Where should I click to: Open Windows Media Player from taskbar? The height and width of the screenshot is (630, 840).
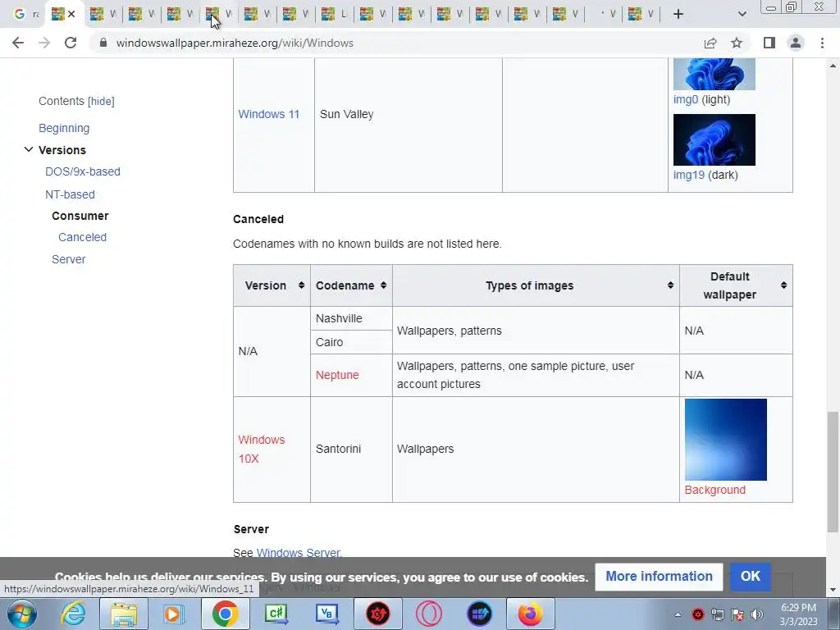pyautogui.click(x=173, y=614)
